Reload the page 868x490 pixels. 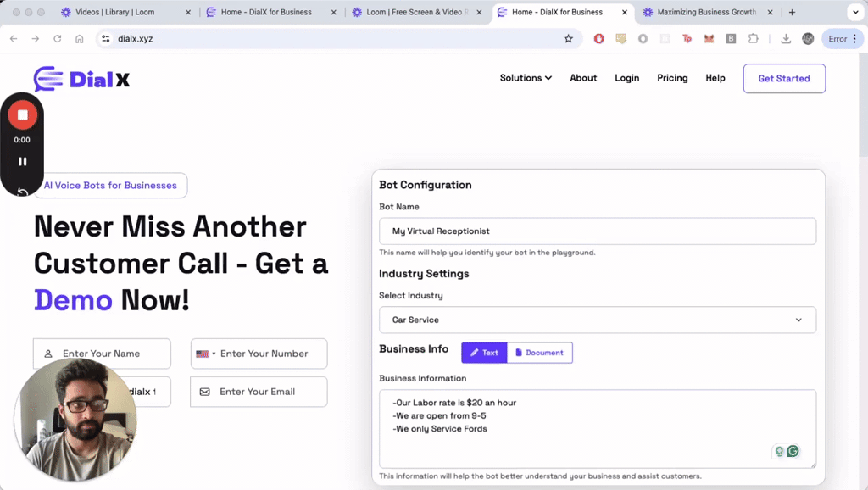click(x=58, y=39)
